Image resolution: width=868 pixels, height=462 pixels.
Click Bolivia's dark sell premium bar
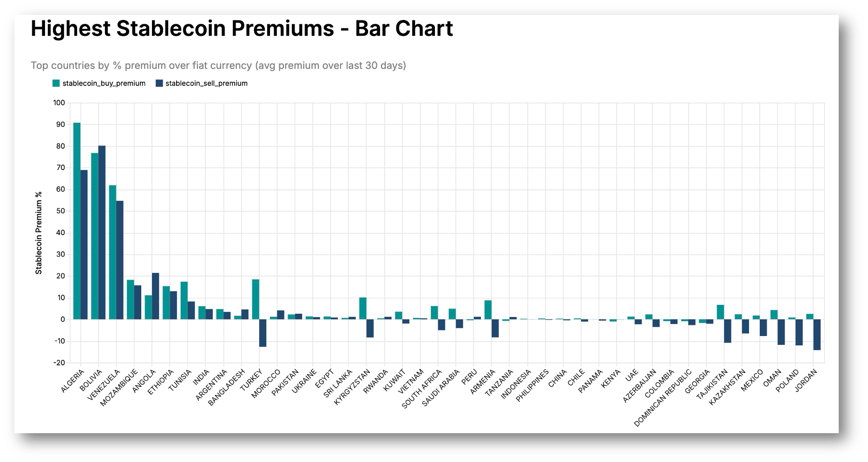[102, 232]
